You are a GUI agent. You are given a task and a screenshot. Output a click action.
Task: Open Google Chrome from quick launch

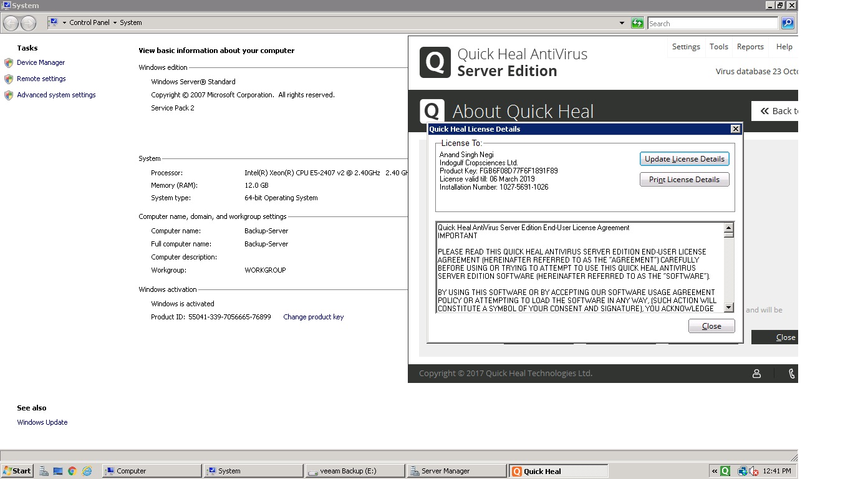click(x=72, y=471)
